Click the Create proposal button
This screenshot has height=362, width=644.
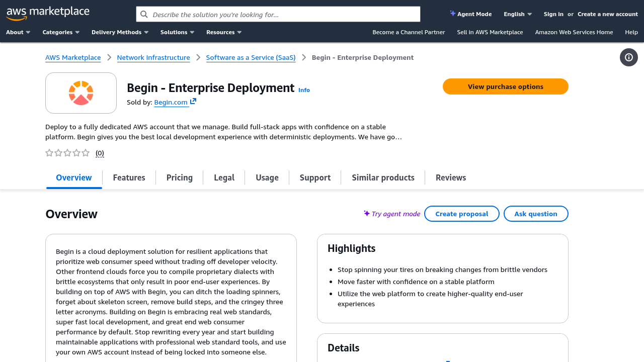pyautogui.click(x=462, y=214)
